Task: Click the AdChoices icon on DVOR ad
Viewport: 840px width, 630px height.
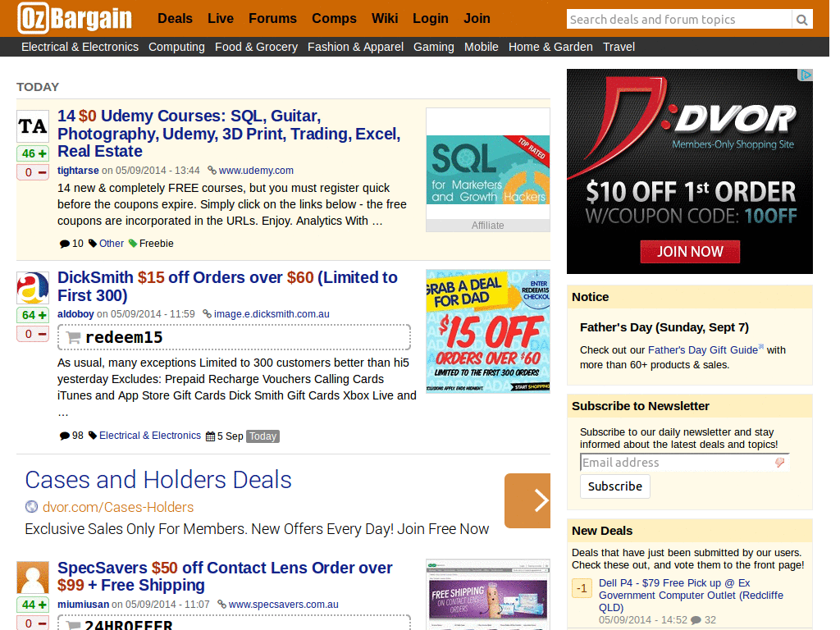Action: 806,75
